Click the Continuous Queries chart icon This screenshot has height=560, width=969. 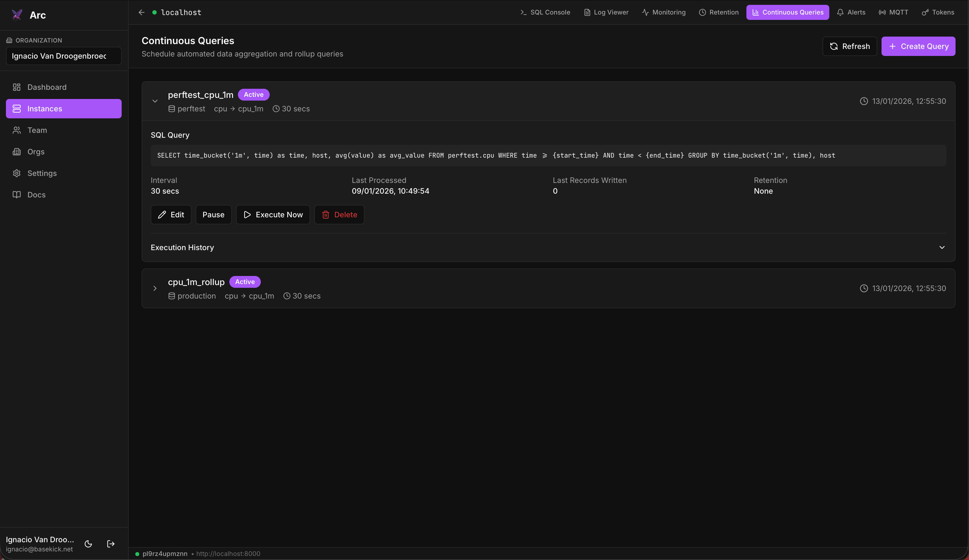tap(756, 12)
